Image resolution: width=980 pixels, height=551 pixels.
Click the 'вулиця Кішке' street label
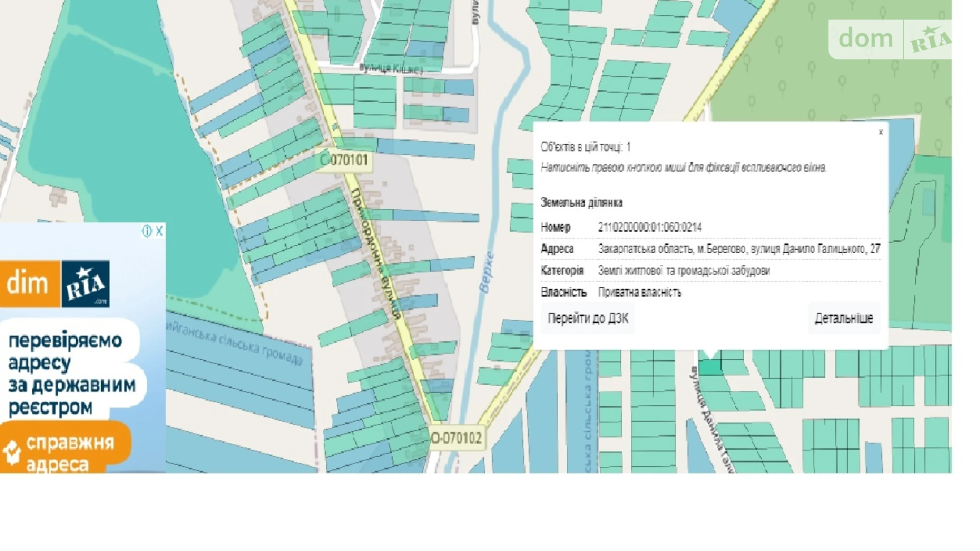coord(391,68)
